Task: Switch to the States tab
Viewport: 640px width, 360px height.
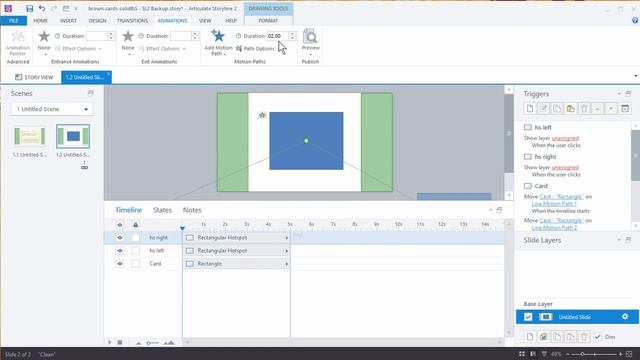Action: click(x=162, y=210)
